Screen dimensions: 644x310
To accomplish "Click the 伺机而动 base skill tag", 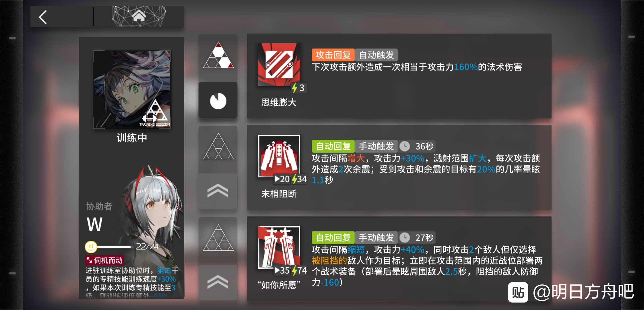I will [x=104, y=260].
